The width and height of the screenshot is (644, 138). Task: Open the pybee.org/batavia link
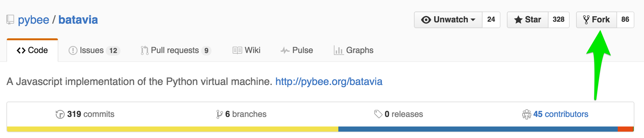(x=329, y=82)
